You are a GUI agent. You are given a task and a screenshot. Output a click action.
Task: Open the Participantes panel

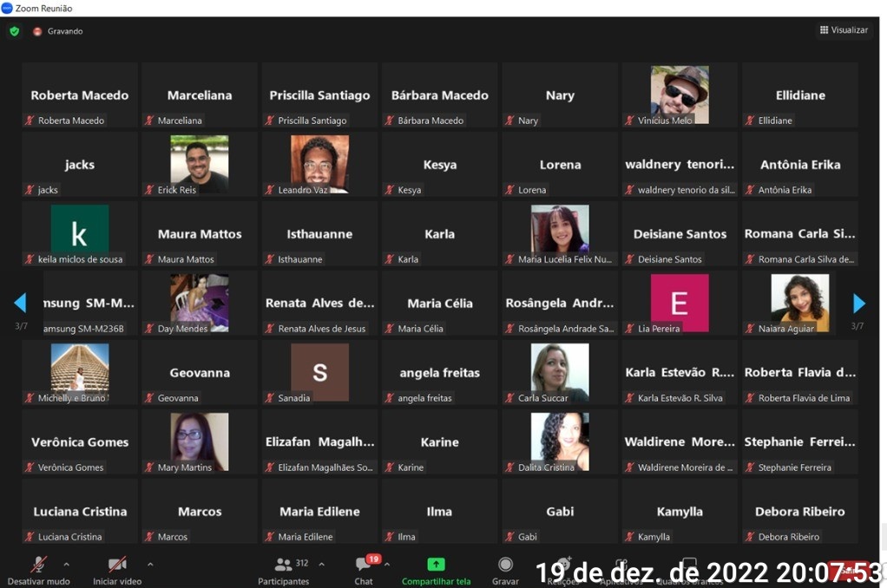pos(284,565)
